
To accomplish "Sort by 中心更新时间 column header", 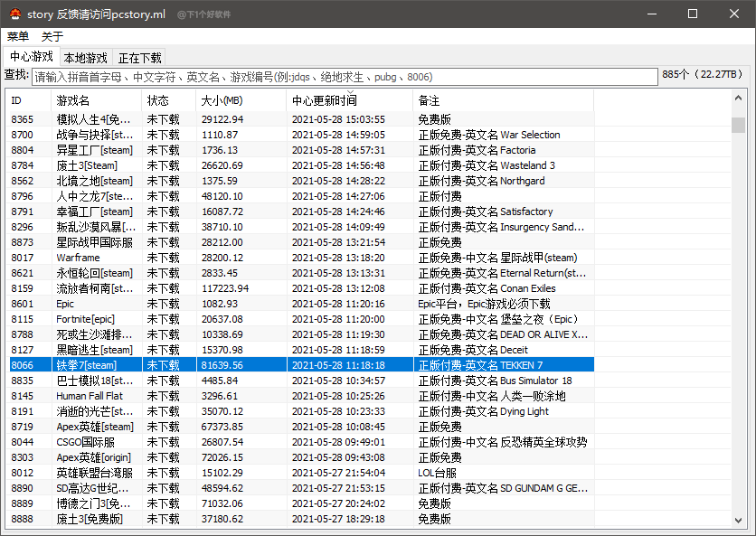I will tap(348, 100).
